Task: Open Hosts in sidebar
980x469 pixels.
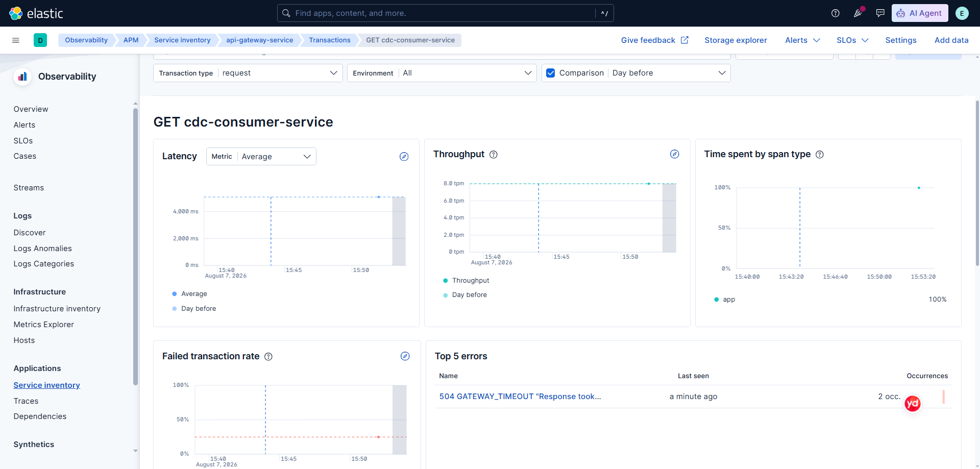Action: pyautogui.click(x=24, y=340)
